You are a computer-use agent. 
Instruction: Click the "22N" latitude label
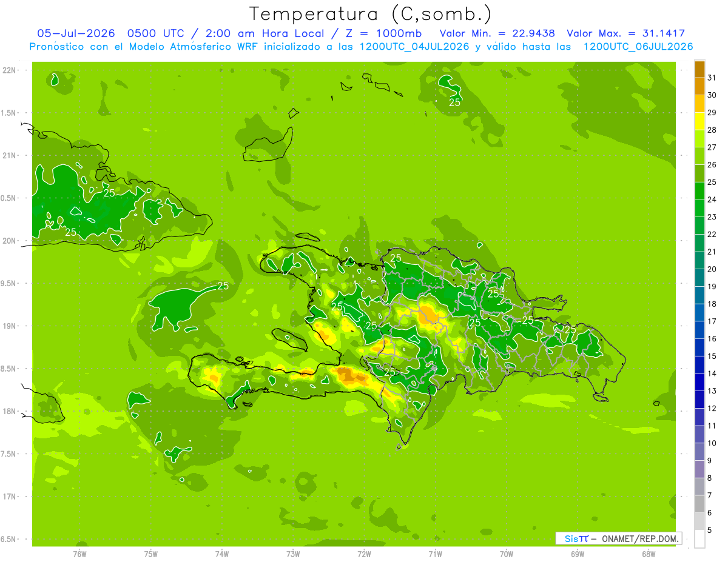(x=9, y=70)
